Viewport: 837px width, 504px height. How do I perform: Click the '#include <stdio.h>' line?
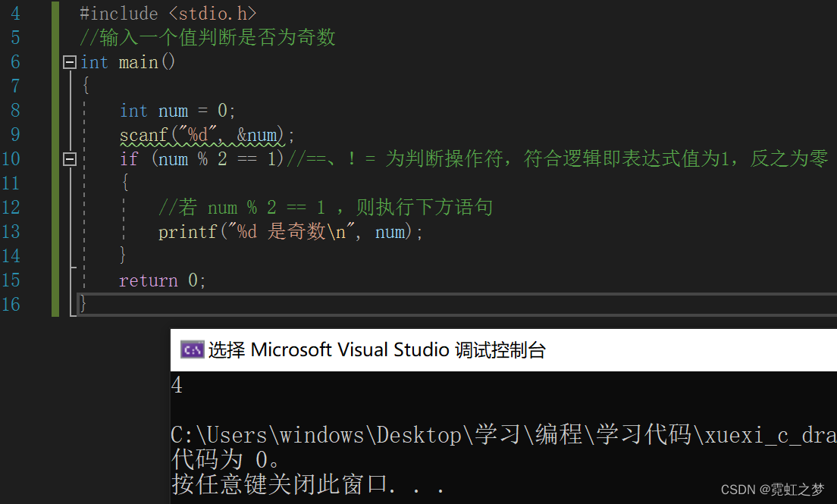click(168, 14)
